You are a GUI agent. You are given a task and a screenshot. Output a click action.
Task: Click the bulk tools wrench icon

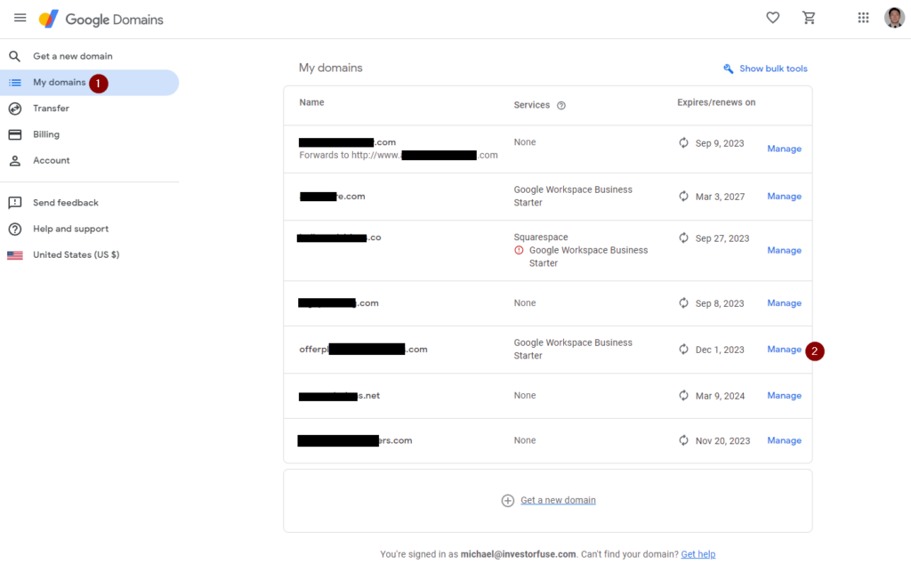coord(728,68)
